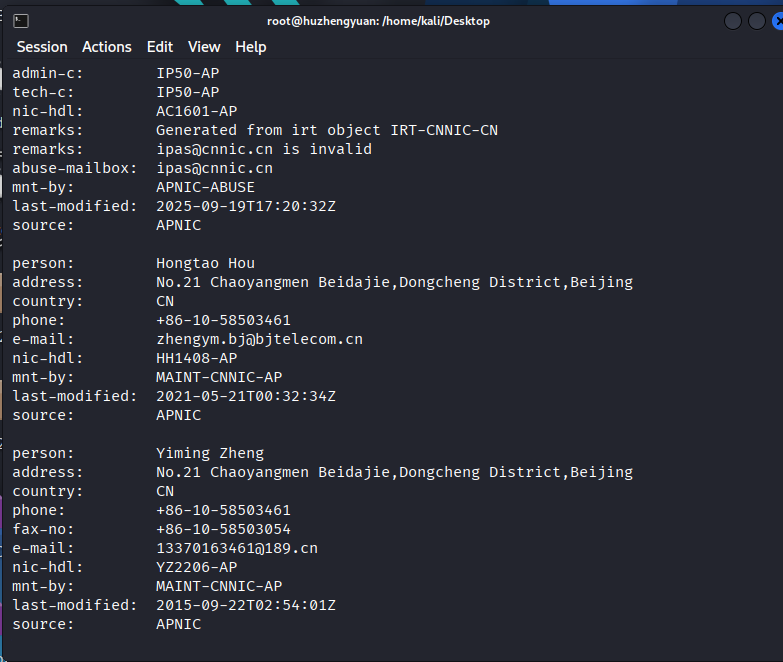
Task: Click the email 13370163461@189.cn
Action: [237, 548]
